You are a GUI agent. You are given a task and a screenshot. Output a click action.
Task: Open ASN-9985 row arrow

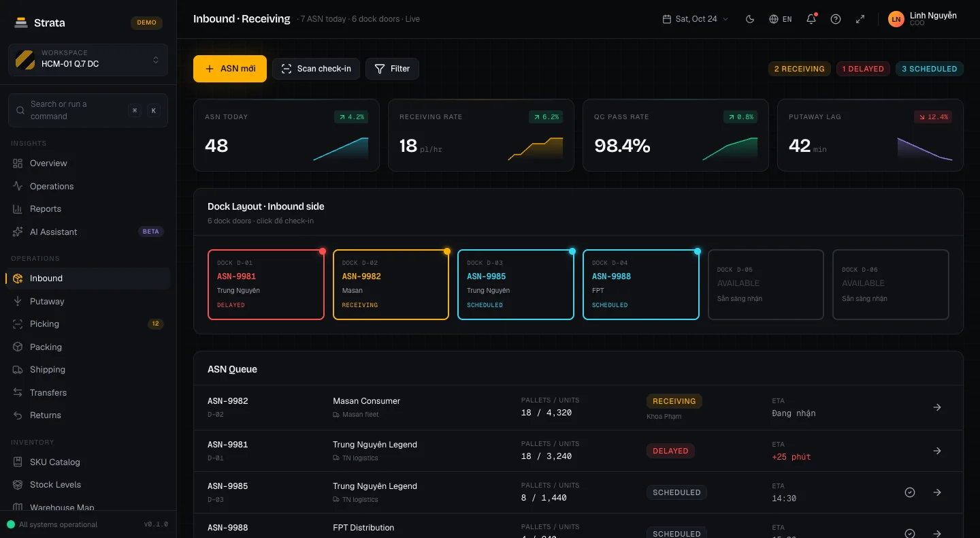point(937,492)
